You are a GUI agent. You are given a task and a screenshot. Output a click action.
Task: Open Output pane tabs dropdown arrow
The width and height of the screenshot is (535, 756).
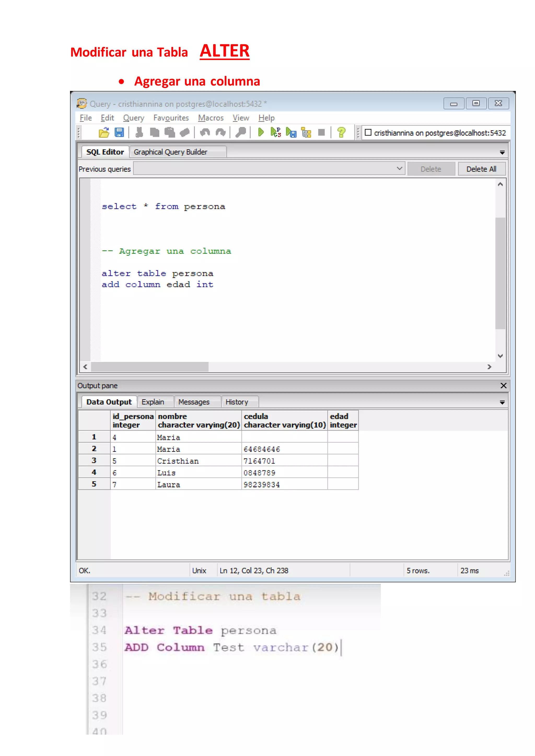coord(502,402)
